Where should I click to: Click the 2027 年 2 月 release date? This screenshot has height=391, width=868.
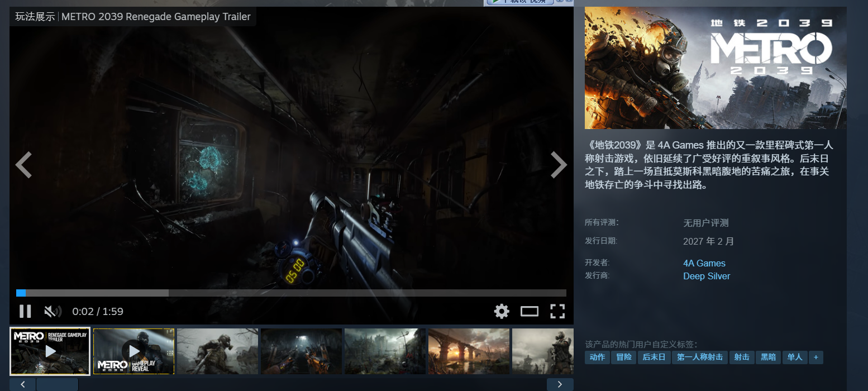click(x=709, y=241)
